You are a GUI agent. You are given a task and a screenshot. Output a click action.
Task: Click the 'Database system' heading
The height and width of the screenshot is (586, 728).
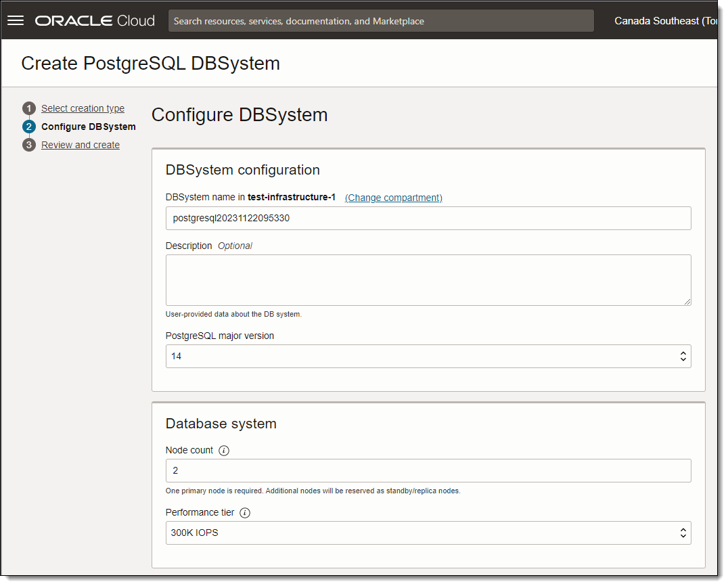click(x=221, y=424)
